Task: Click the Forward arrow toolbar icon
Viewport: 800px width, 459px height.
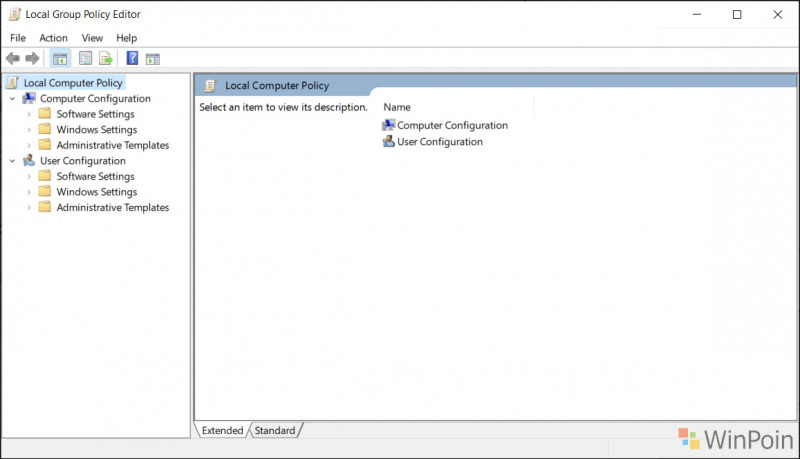Action: (x=32, y=59)
